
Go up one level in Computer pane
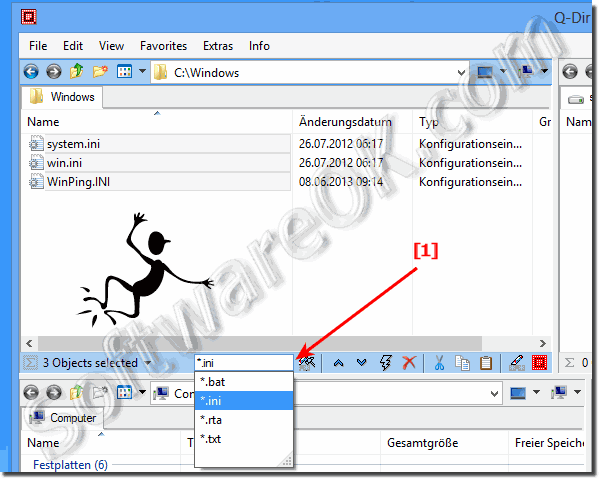coord(76,392)
